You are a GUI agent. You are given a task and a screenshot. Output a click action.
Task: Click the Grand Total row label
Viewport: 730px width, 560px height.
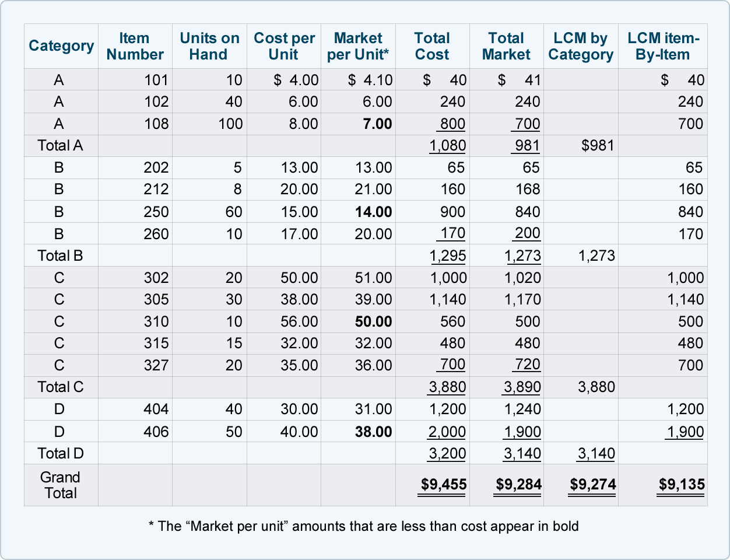60,485
